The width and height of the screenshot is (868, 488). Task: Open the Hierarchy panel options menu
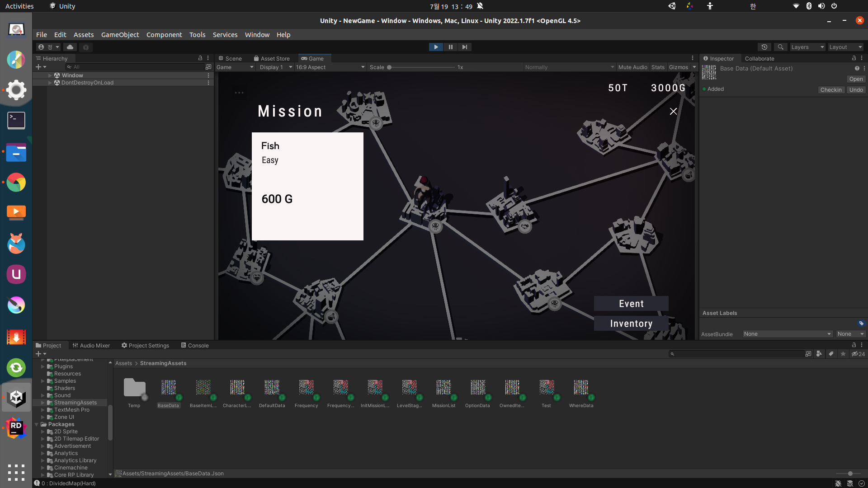[208, 58]
